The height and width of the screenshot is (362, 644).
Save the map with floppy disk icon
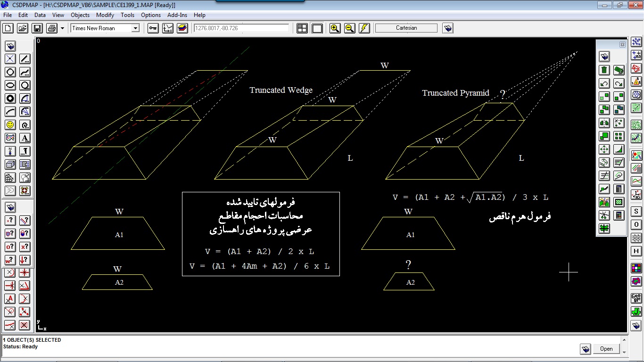(37, 28)
